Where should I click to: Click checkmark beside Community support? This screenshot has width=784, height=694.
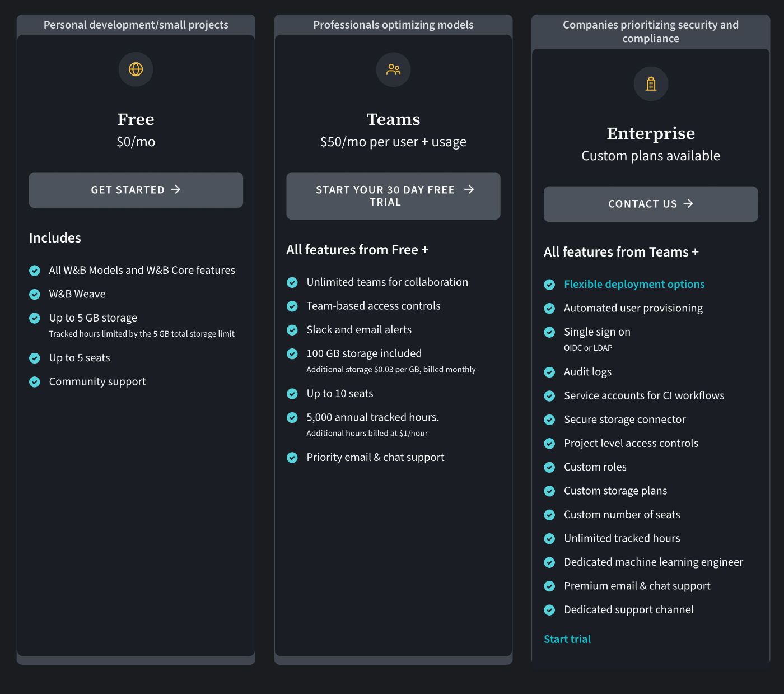tap(35, 382)
